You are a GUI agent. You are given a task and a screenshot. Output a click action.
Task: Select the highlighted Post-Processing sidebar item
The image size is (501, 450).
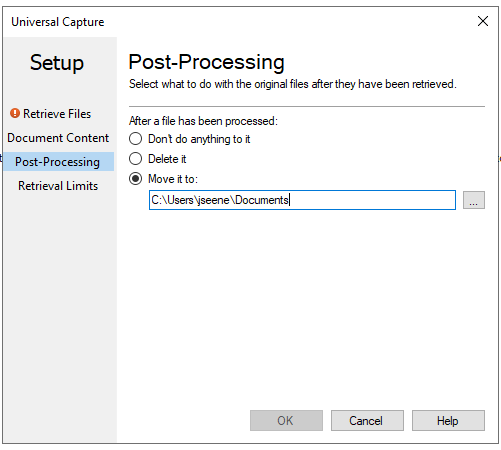58,162
